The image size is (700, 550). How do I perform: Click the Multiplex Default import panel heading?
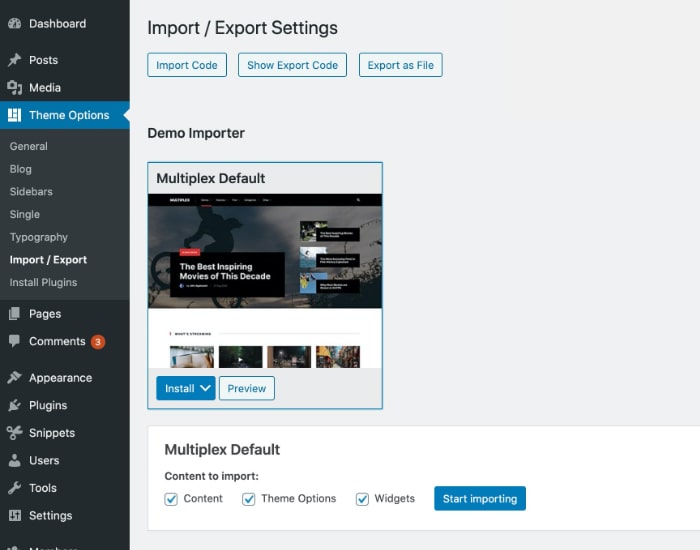222,450
